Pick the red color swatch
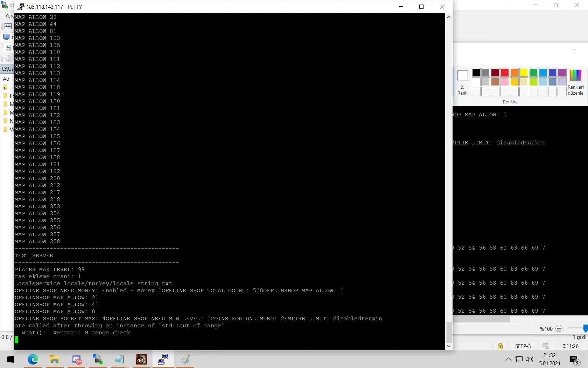The width and height of the screenshot is (588, 368). click(x=504, y=73)
